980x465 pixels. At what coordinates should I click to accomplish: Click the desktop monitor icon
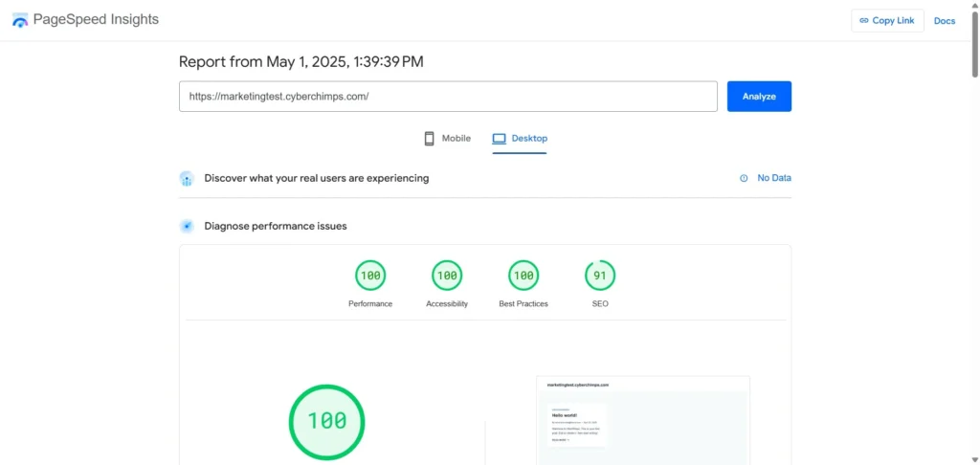[499, 139]
